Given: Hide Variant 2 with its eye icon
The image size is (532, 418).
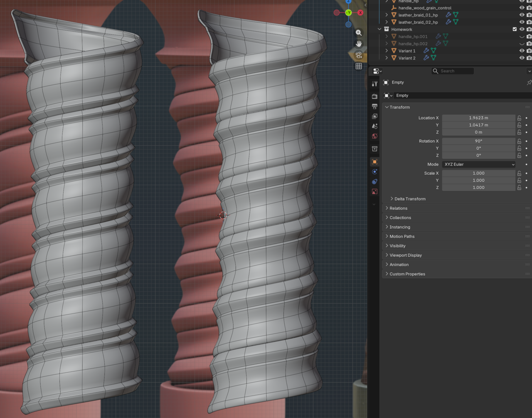Looking at the screenshot, I should (522, 58).
